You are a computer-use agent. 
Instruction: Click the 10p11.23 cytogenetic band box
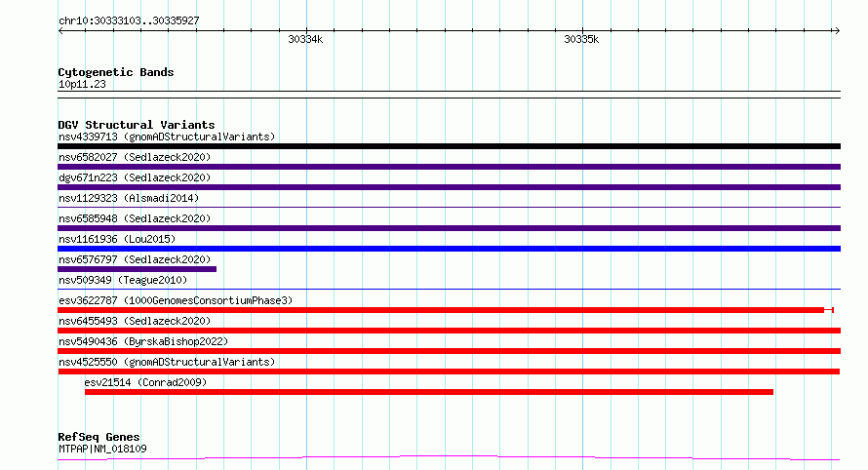[x=449, y=95]
